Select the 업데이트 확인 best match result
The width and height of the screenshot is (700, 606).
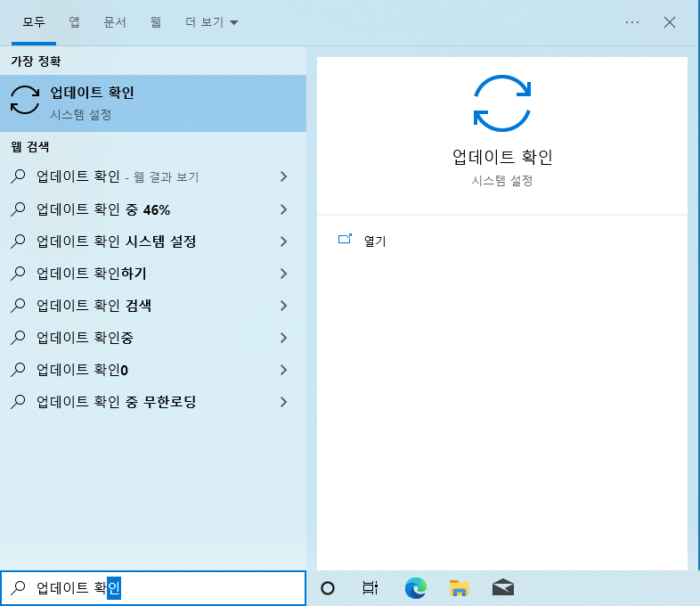coord(153,103)
